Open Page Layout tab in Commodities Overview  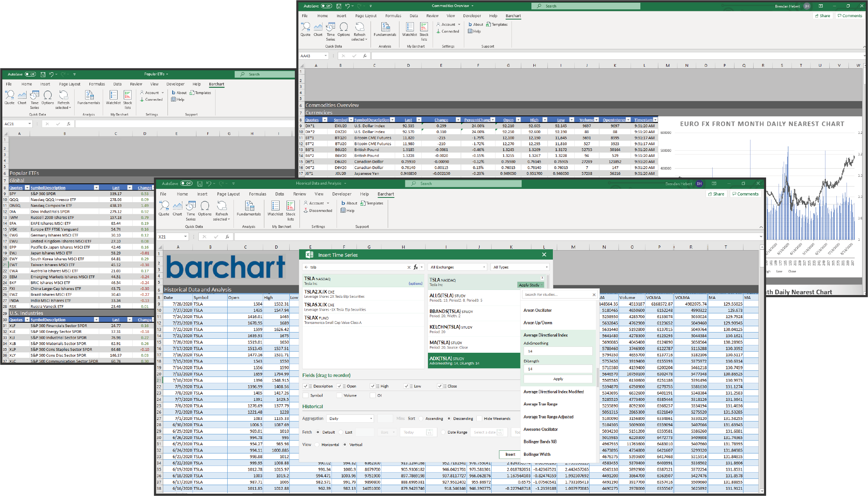(x=366, y=16)
